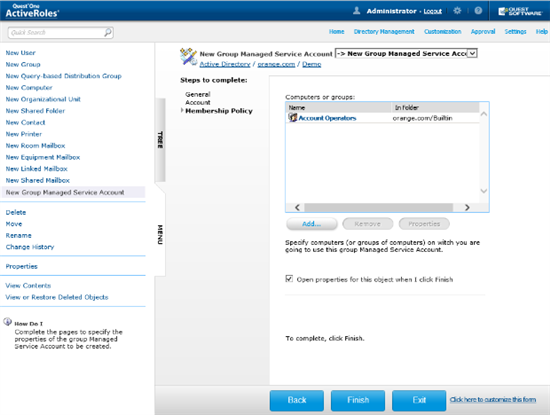Click New Organizational Unit
This screenshot has width=550, height=415.
[x=43, y=99]
